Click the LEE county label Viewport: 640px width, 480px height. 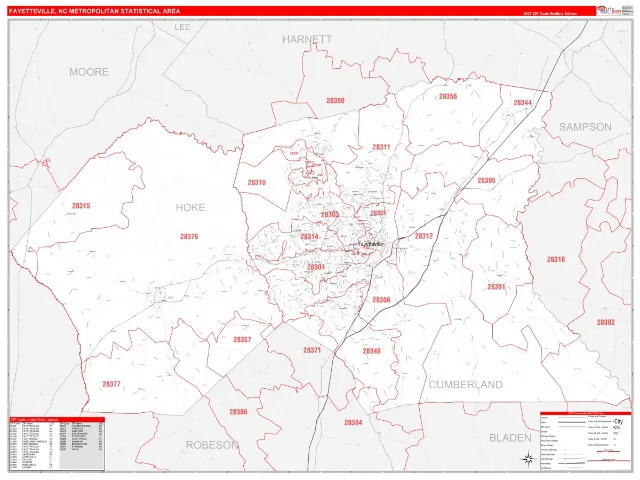[182, 27]
